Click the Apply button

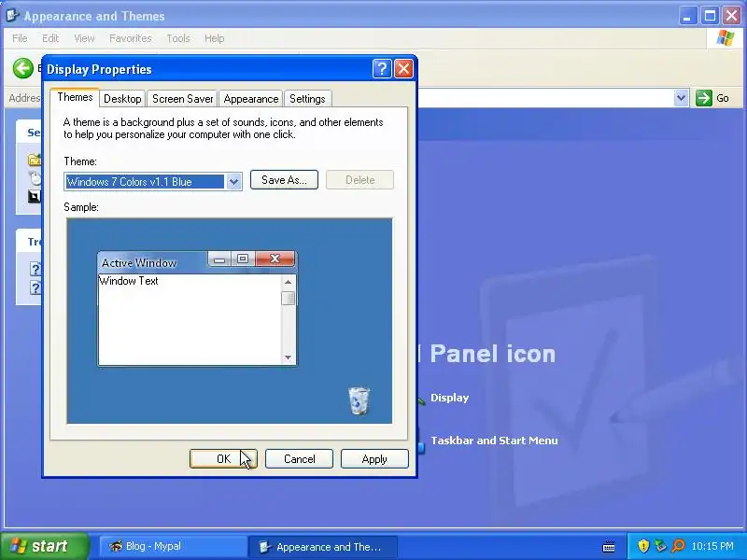374,458
